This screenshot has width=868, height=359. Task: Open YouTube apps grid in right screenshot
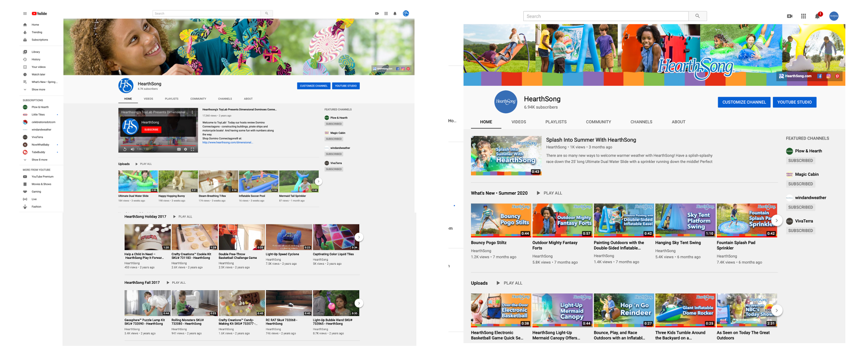[803, 16]
